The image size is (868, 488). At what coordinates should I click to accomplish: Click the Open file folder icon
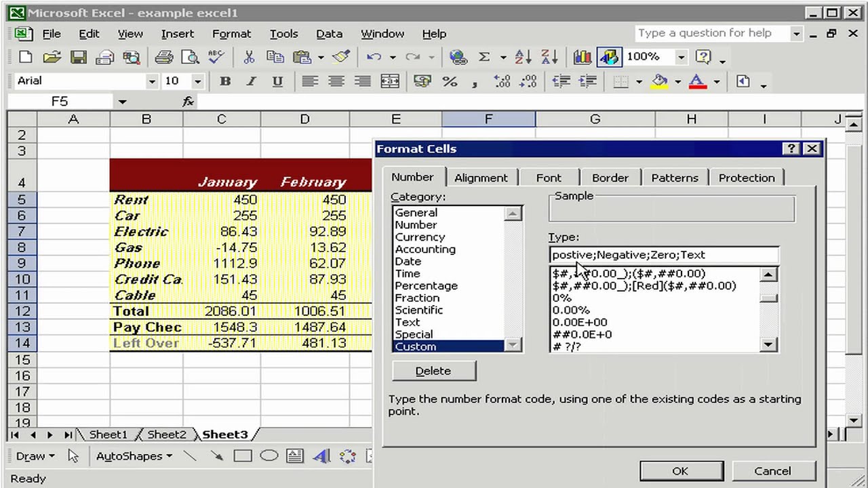pyautogui.click(x=52, y=58)
